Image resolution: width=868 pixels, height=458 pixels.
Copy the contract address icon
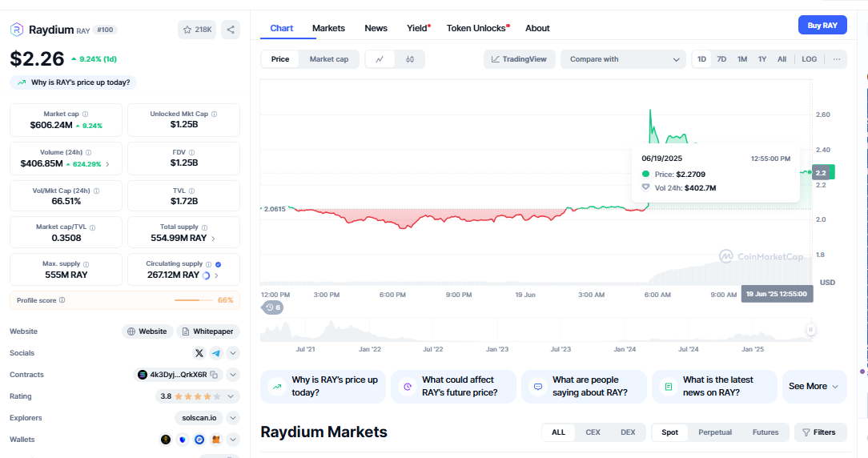point(214,375)
